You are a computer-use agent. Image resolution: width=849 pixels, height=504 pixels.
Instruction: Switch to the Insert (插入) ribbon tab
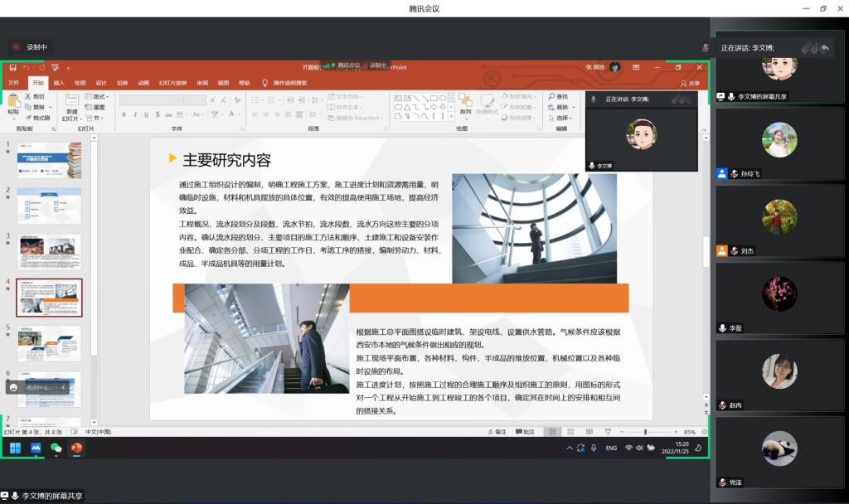[x=59, y=83]
